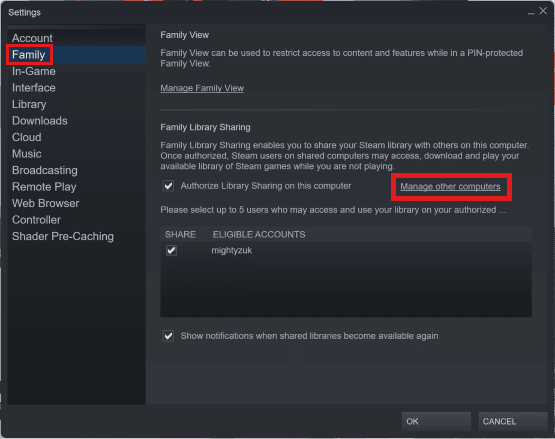
Task: Confirm the settings with OK
Action: (436, 421)
